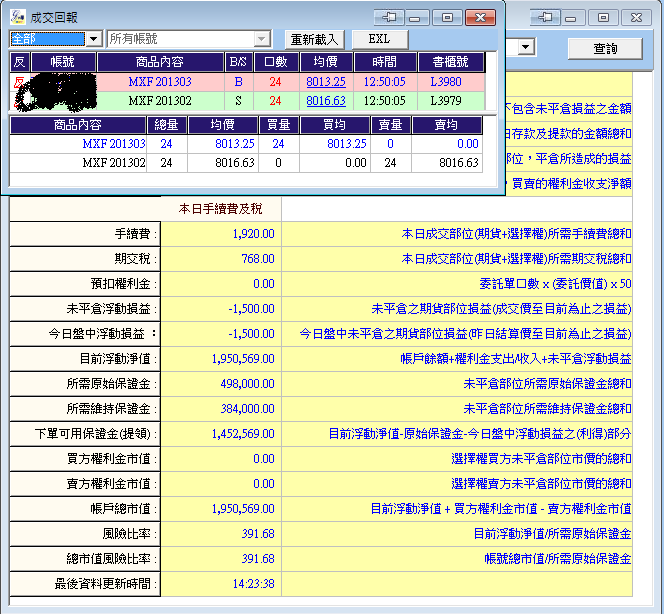Open the 所有帳號 account dropdown
The width and height of the screenshot is (664, 614).
point(262,39)
